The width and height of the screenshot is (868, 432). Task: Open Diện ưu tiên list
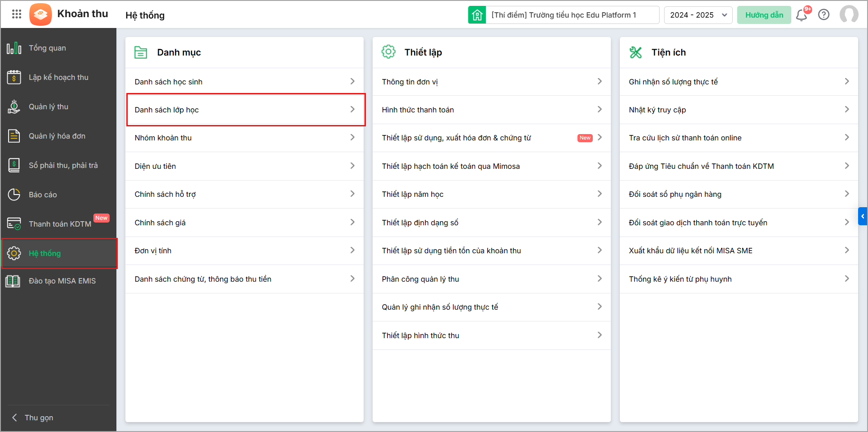pyautogui.click(x=245, y=166)
